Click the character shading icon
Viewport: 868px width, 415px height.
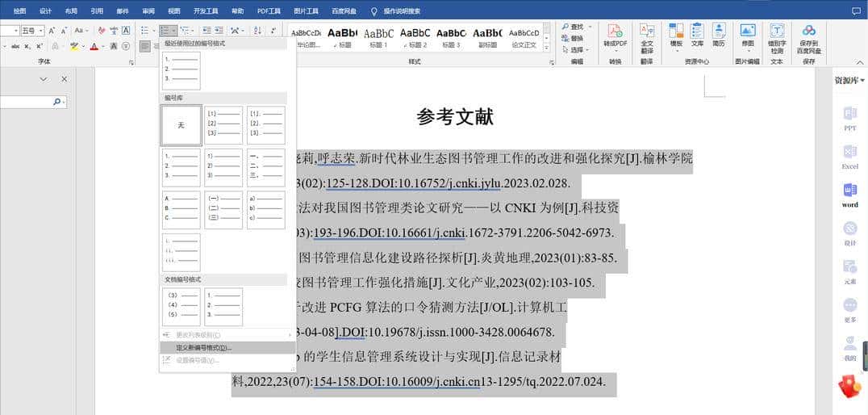(x=114, y=46)
